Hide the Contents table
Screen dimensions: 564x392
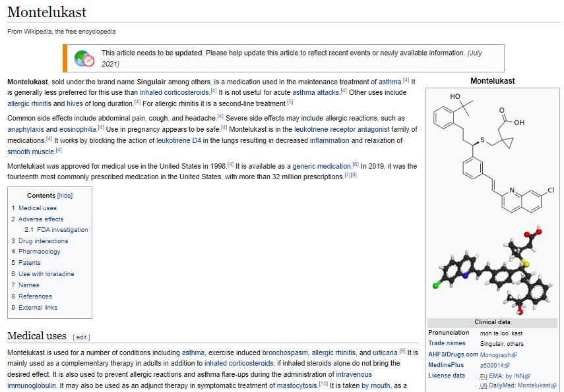tap(65, 196)
